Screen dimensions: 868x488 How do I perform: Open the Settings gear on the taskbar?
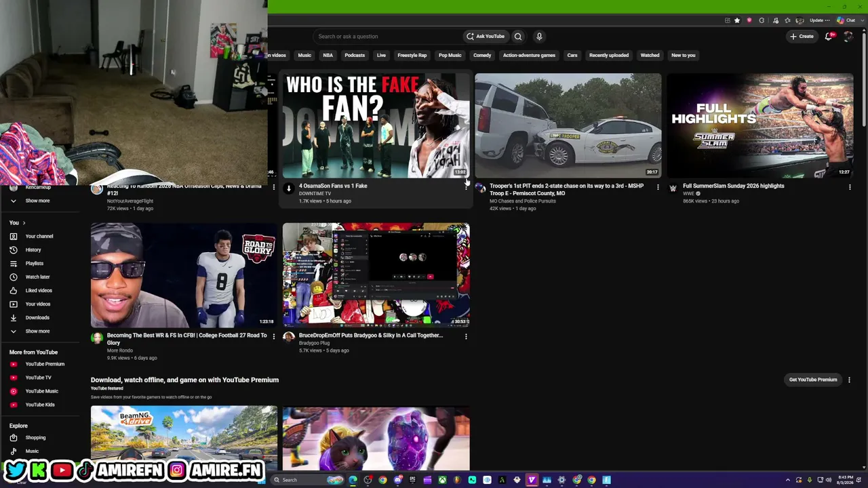561,480
